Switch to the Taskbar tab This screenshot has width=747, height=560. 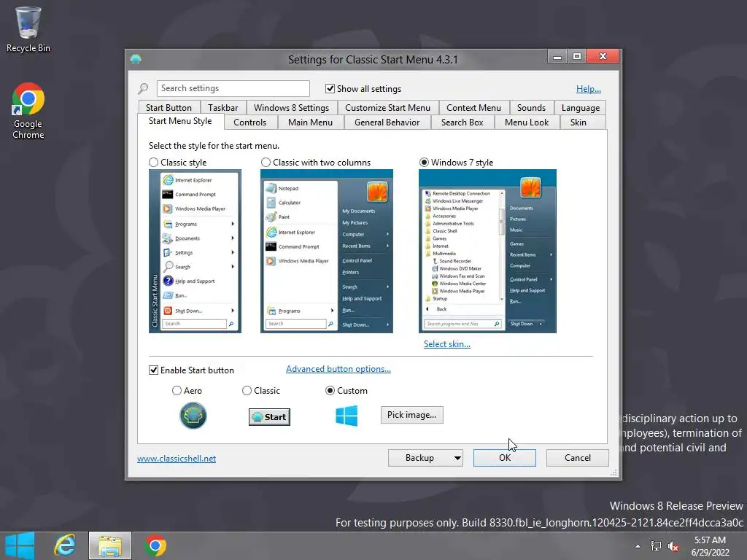click(x=223, y=108)
